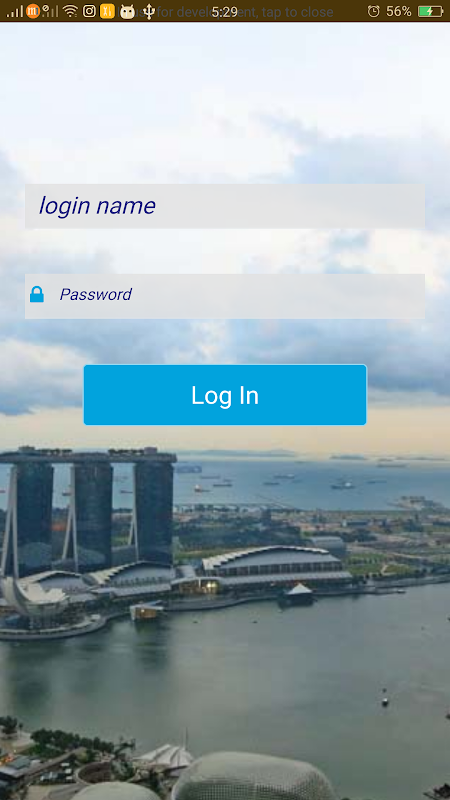Tap the 56% battery percentage text

(398, 11)
